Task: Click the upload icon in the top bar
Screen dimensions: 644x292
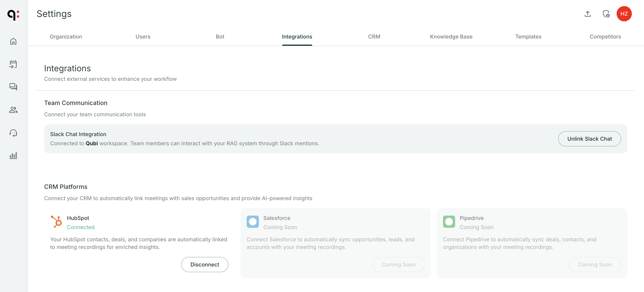Action: pos(588,14)
